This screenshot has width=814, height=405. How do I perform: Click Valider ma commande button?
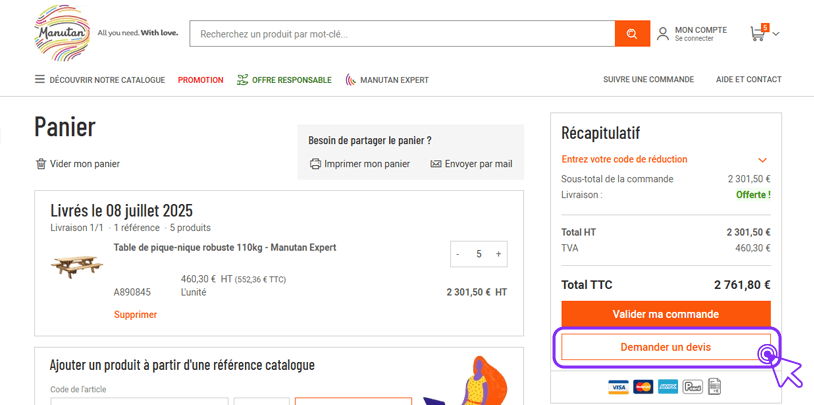coord(666,314)
